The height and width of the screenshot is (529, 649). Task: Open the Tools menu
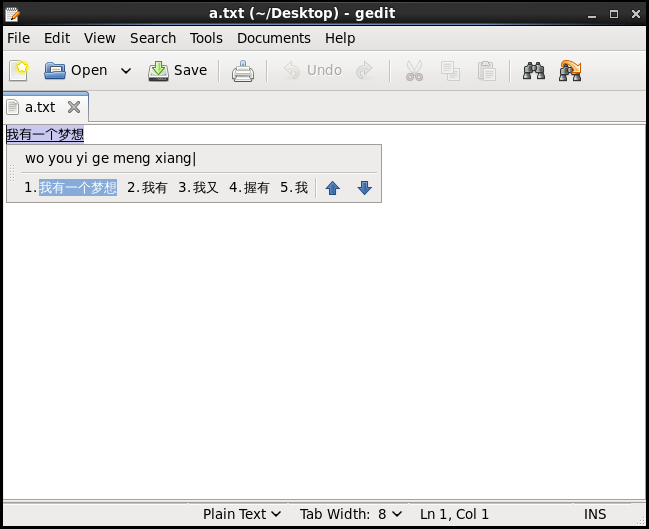[x=206, y=38]
